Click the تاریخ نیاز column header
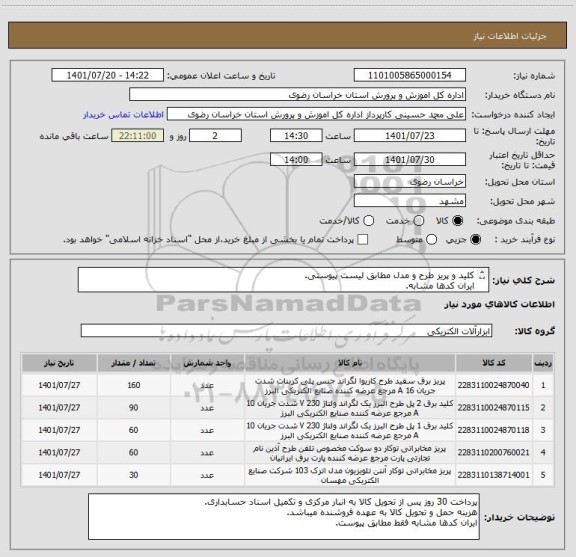The width and height of the screenshot is (576, 557). [x=59, y=363]
